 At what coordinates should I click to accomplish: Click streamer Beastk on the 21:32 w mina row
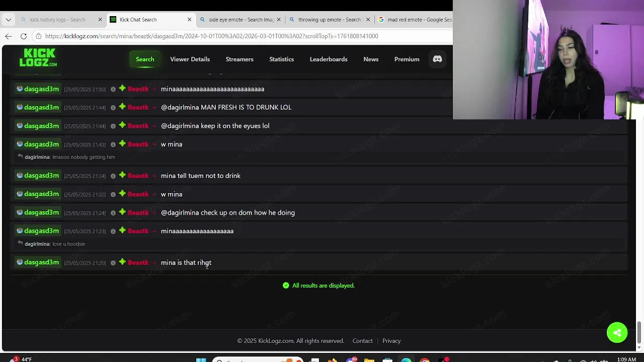point(138,194)
